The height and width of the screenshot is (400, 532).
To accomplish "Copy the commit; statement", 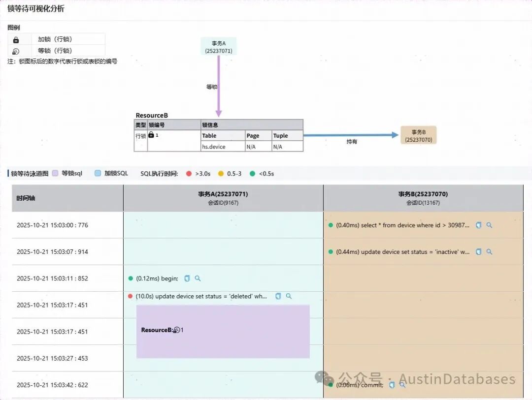I will [392, 385].
